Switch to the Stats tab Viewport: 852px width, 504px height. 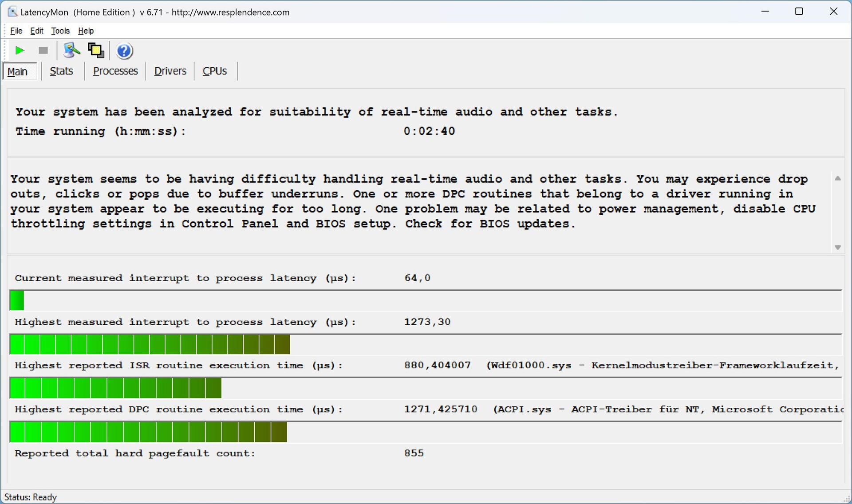[61, 71]
